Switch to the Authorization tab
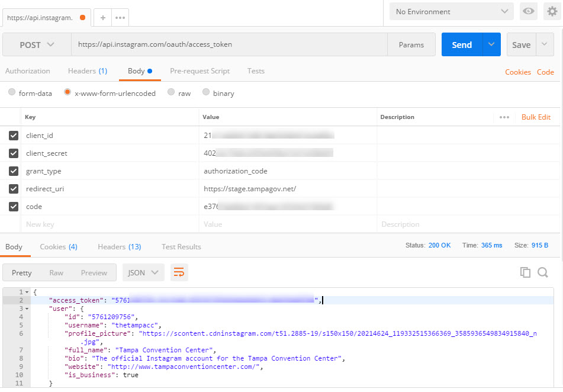Screen dimensions: 563x392 point(28,71)
